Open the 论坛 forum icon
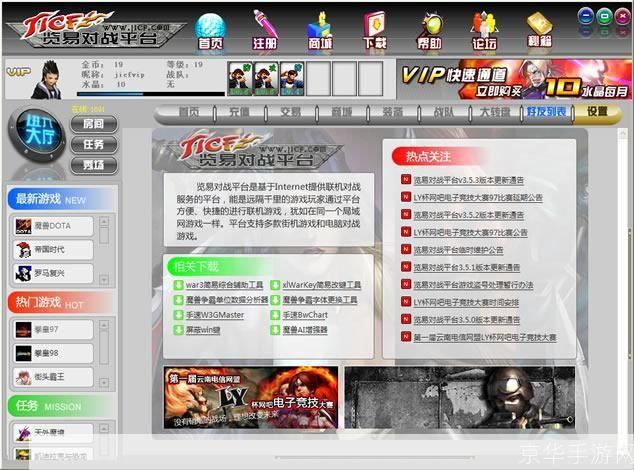This screenshot has height=470, width=634. click(x=484, y=31)
